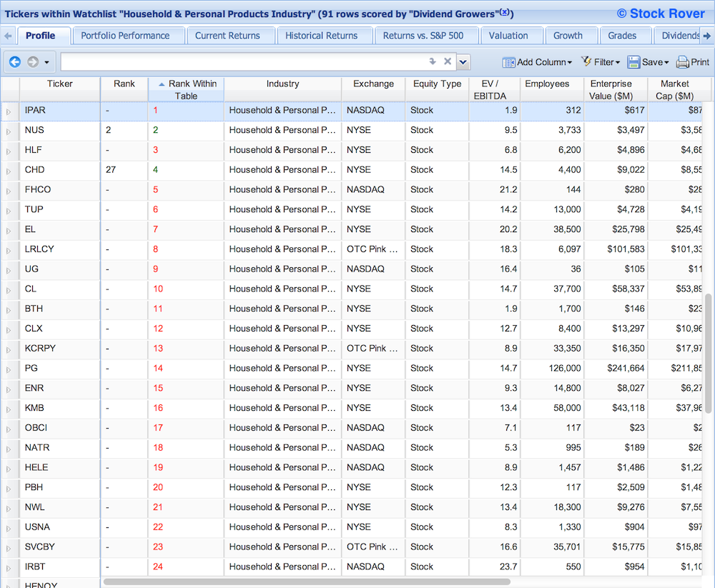Go to the Grades tab
The width and height of the screenshot is (715, 588).
626,36
